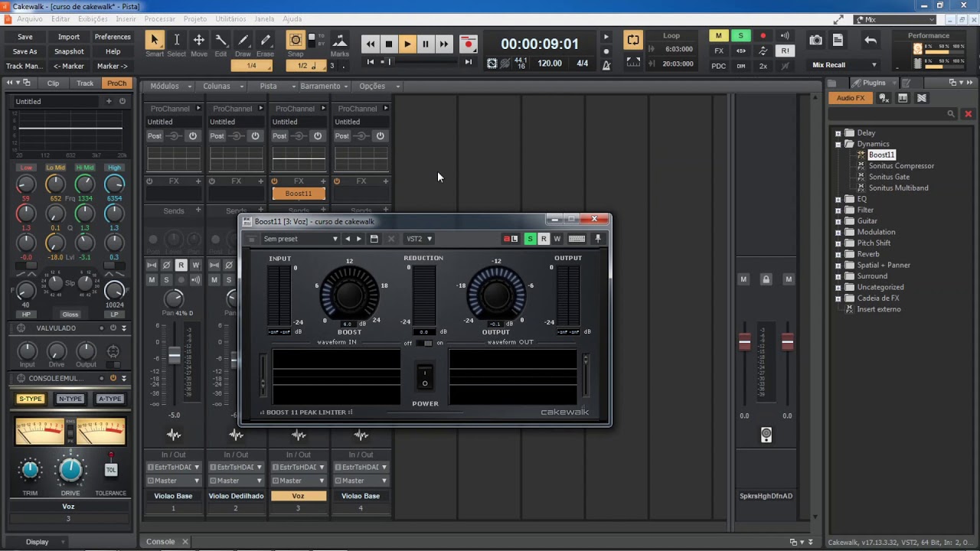Pause the transport
The height and width of the screenshot is (551, 980).
(x=426, y=44)
